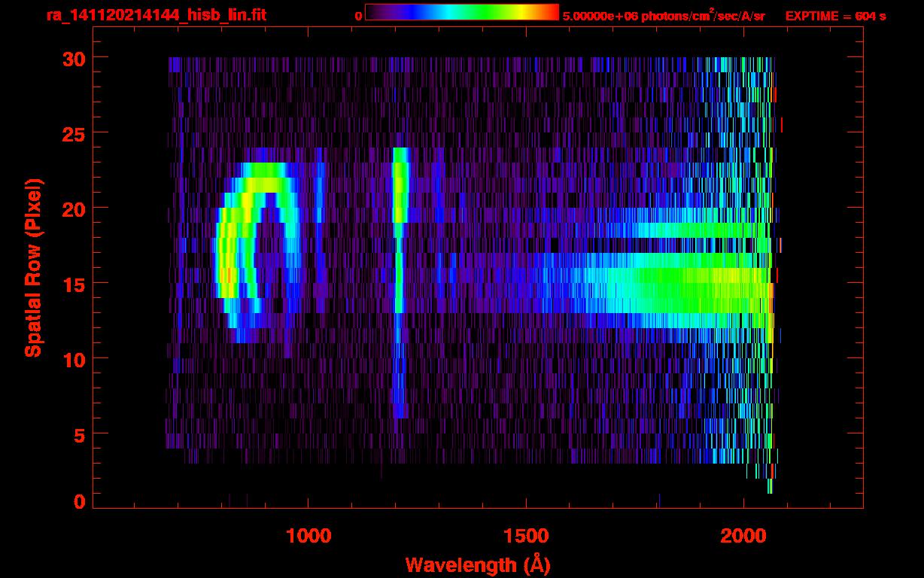Click the 2000 wavelength tick label
Image resolution: width=924 pixels, height=578 pixels.
(x=743, y=536)
